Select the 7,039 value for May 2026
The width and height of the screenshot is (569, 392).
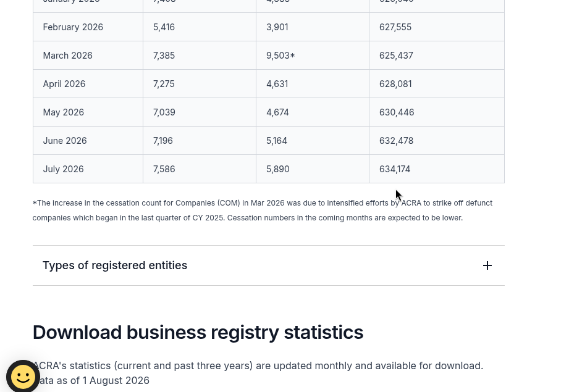pos(164,112)
